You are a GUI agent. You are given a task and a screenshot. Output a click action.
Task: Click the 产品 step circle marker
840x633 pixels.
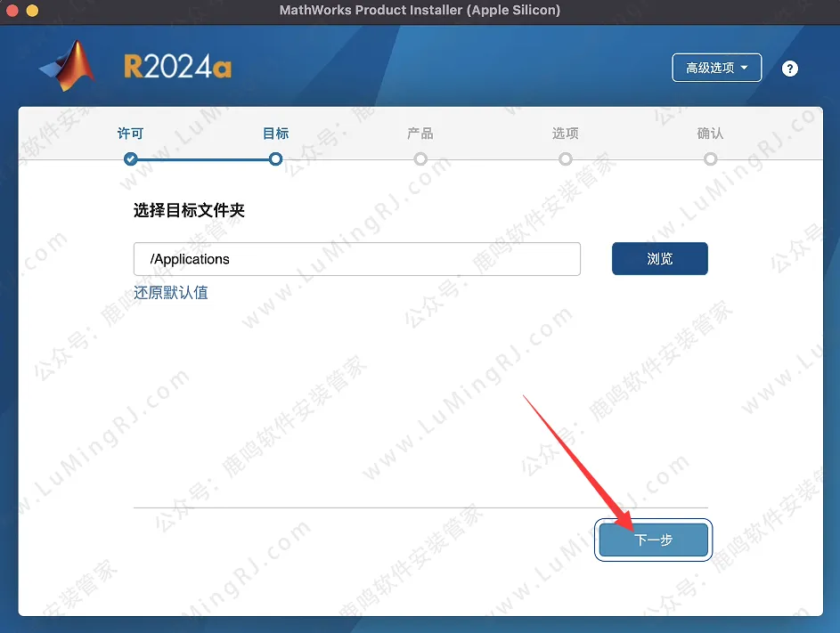pyautogui.click(x=420, y=159)
